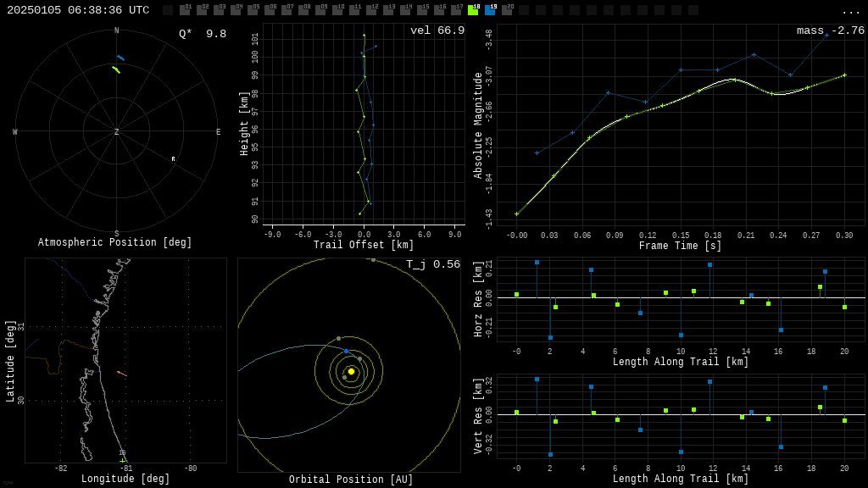Click the orange meteor track on map
This screenshot has height=488, width=868.
121,373
